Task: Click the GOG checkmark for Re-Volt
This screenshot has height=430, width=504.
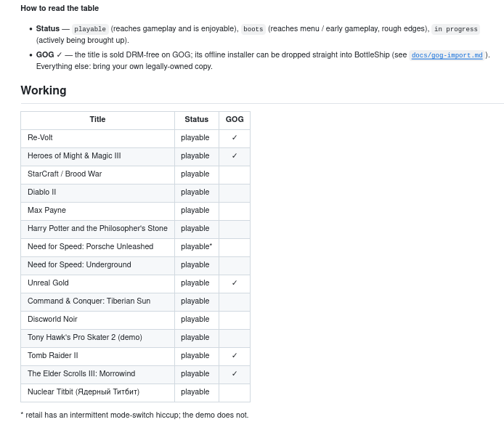Action: (x=235, y=137)
